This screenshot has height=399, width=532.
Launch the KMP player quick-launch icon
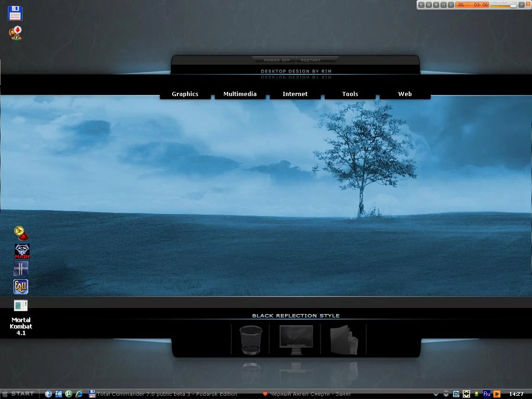(x=58, y=394)
